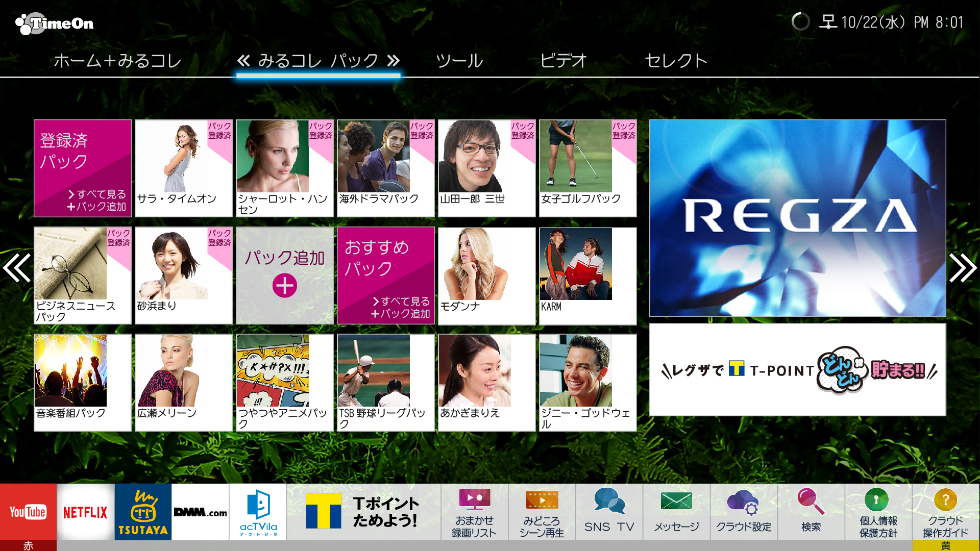This screenshot has width=980, height=551.
Task: Click the REGZA promotional banner
Action: 798,218
